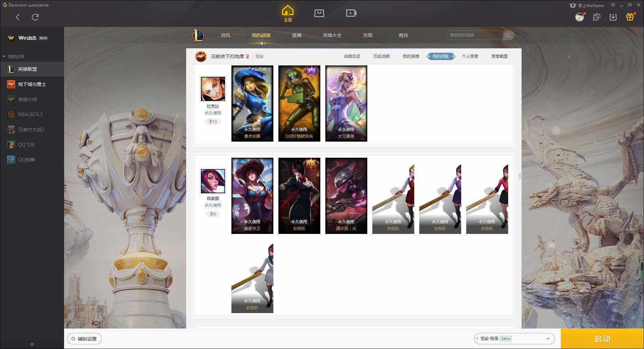Image resolution: width=644 pixels, height=349 pixels.
Task: Open the video live icon
Action: 351,13
